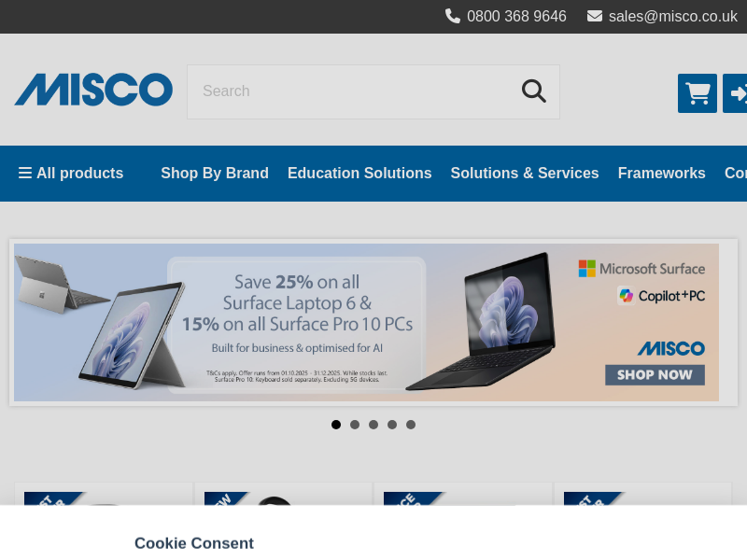Open the shopping cart
Viewport: 747px width, 560px height.
tap(698, 93)
